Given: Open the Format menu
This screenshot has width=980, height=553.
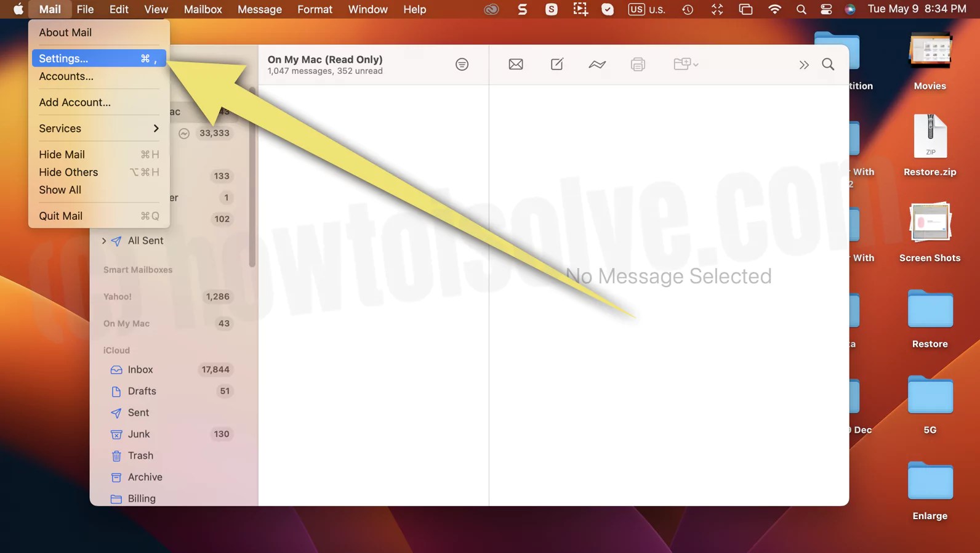Looking at the screenshot, I should click(x=315, y=9).
